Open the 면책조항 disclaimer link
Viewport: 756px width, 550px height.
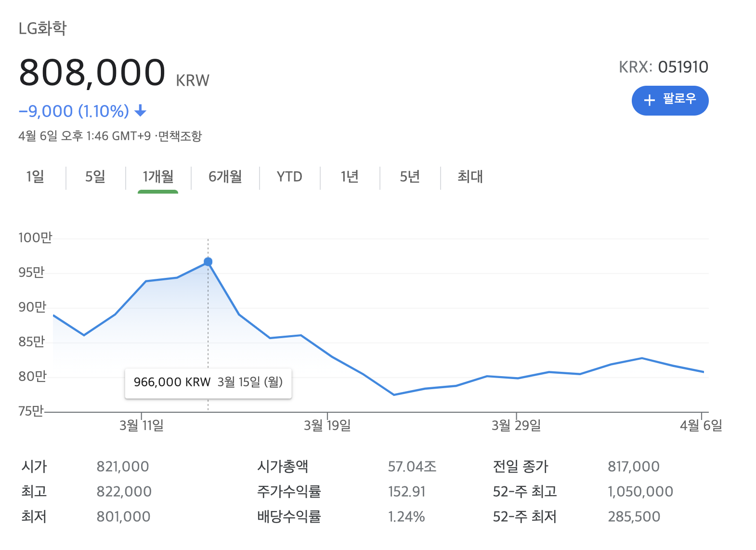click(x=180, y=136)
